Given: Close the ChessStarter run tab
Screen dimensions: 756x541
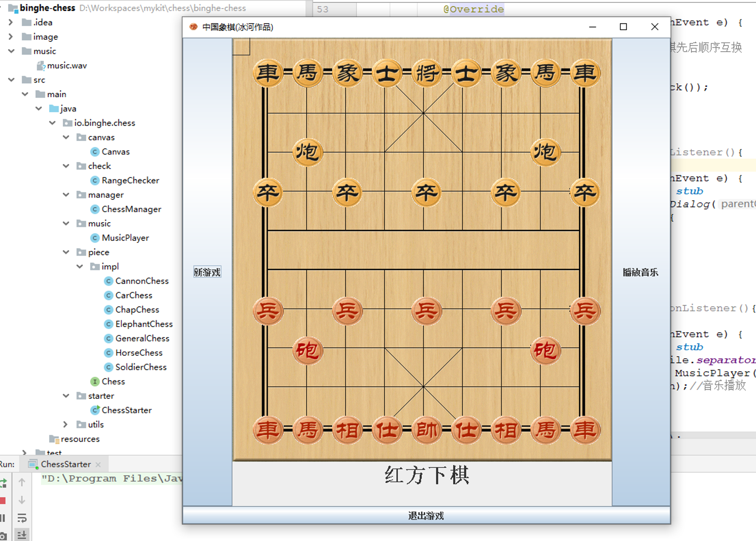Looking at the screenshot, I should 98,464.
